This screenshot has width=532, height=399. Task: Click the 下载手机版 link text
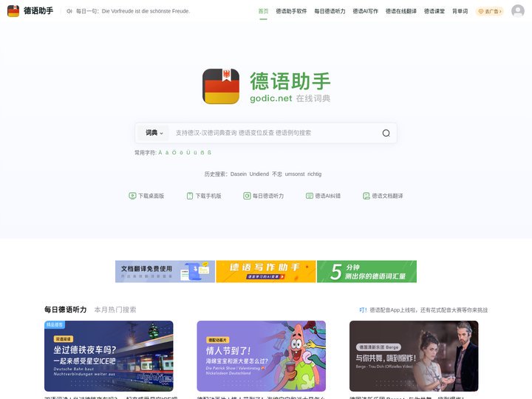[x=208, y=196]
